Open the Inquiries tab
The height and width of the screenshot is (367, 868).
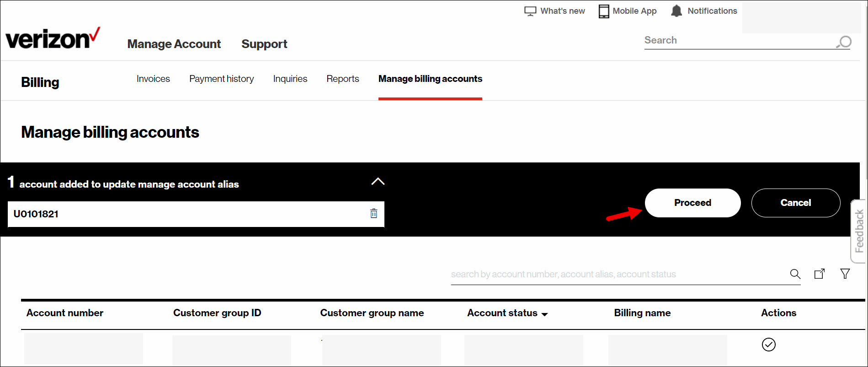[290, 79]
